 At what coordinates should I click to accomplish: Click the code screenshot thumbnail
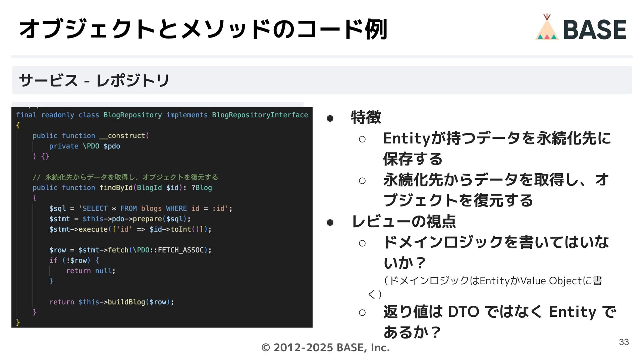162,217
